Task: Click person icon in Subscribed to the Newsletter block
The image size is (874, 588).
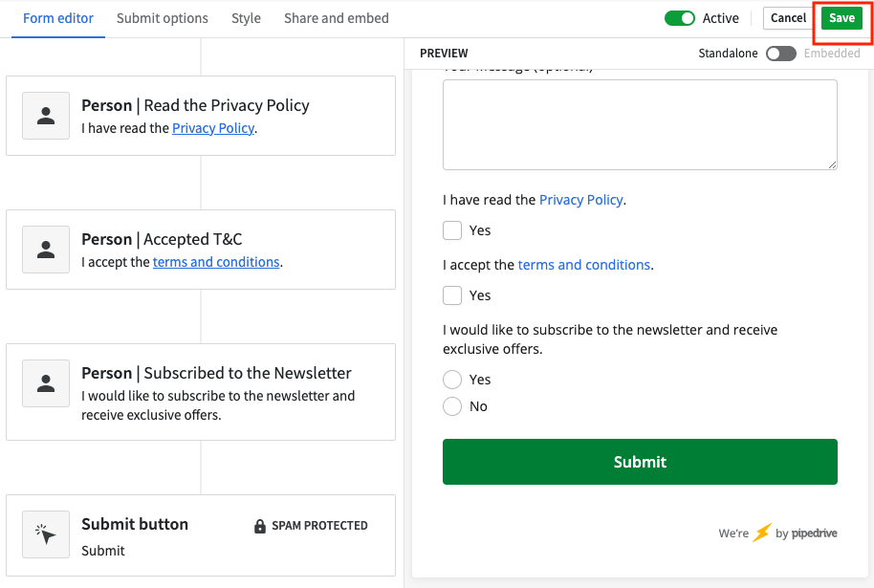Action: point(46,383)
